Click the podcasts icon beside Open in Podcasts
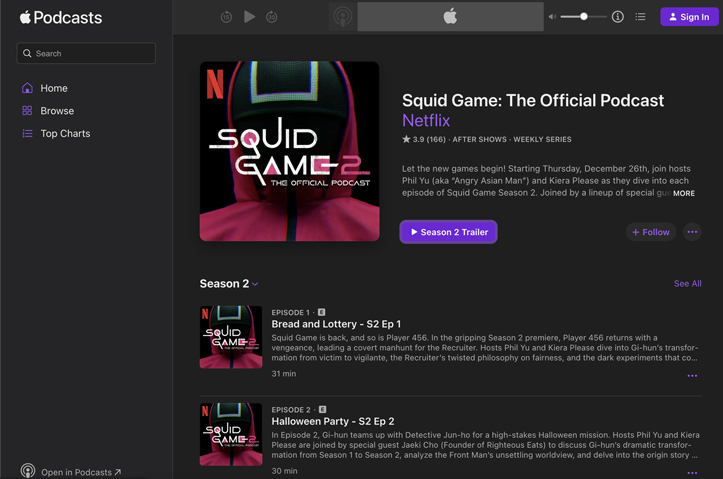The height and width of the screenshot is (479, 723). [x=28, y=471]
